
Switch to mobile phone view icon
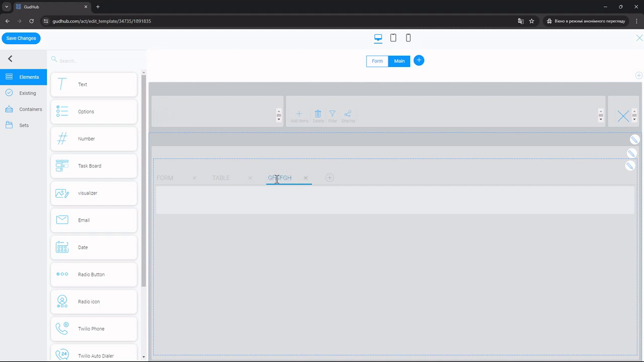(408, 38)
